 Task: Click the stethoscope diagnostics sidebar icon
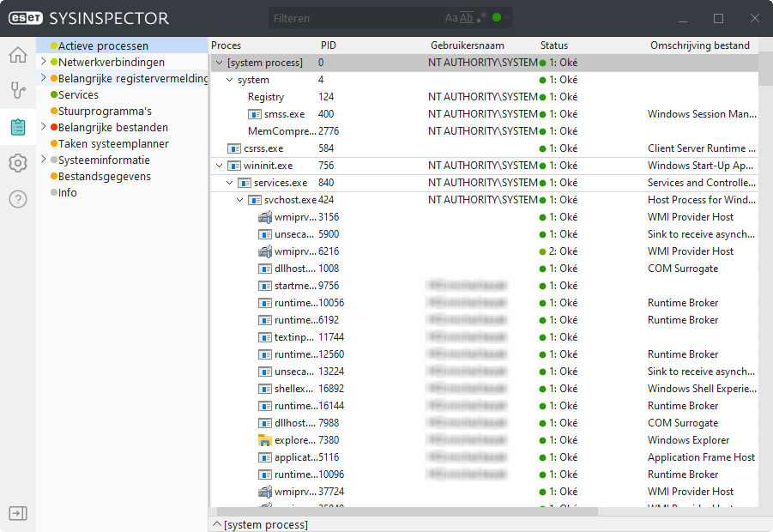click(17, 91)
